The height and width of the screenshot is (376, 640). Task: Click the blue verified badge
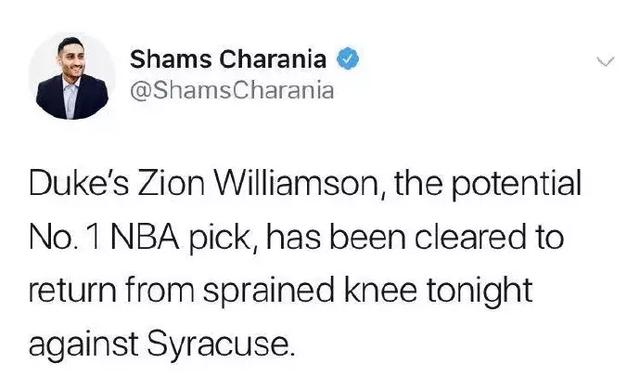[x=347, y=58]
